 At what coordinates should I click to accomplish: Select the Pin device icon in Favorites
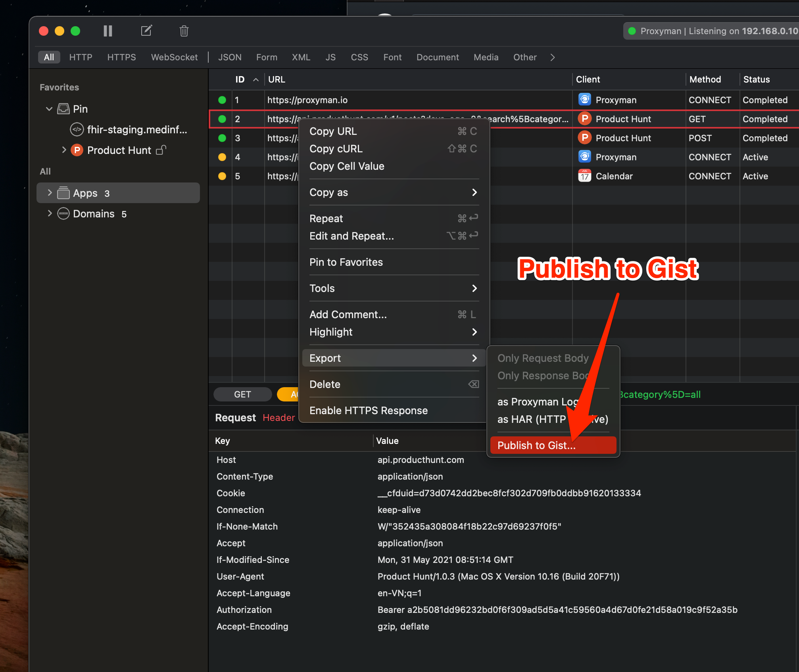tap(63, 109)
